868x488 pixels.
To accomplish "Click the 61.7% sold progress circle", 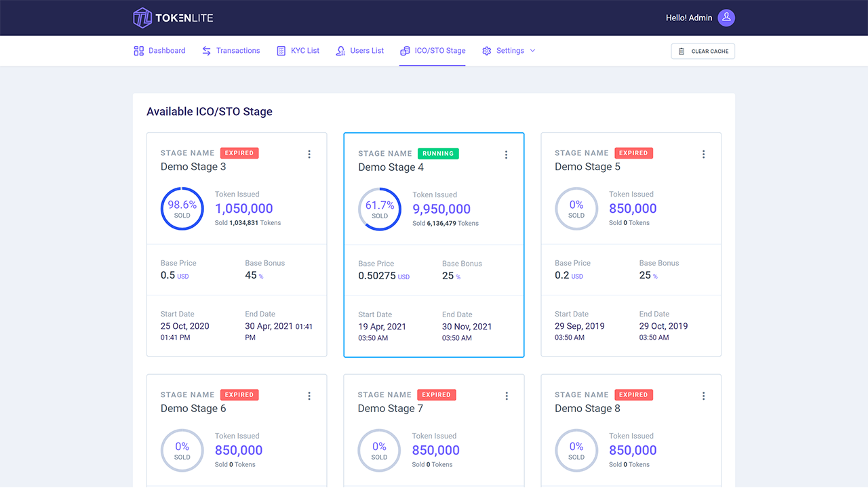I will pyautogui.click(x=380, y=209).
